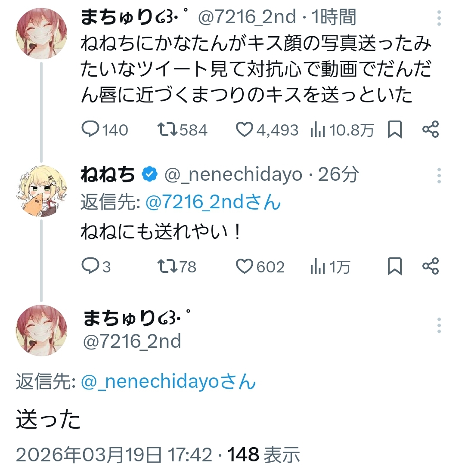Retweet the post with 584 retweets
The width and height of the screenshot is (465, 476).
point(167,130)
